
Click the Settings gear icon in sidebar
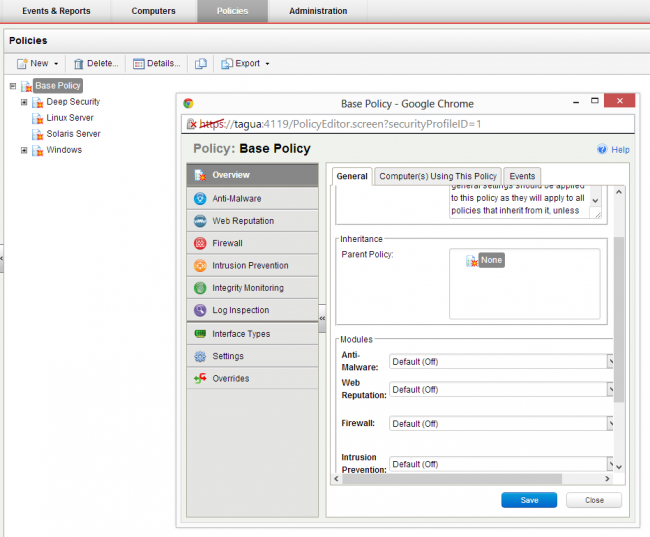tap(200, 356)
